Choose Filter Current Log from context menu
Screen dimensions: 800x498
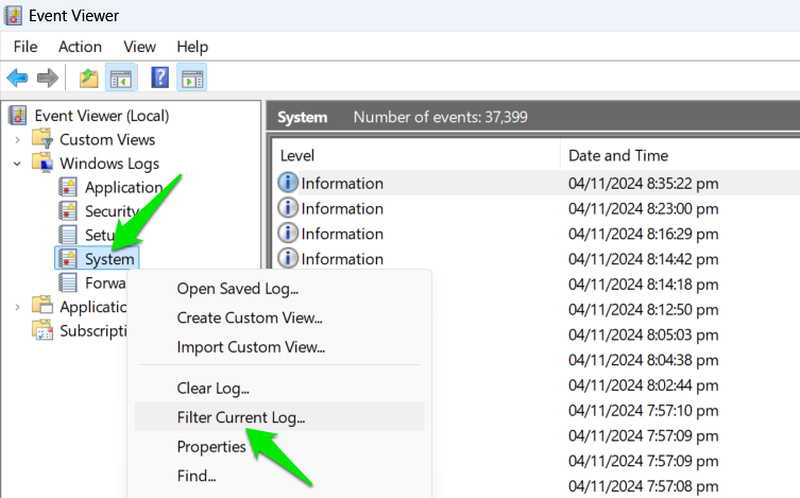click(x=279, y=417)
